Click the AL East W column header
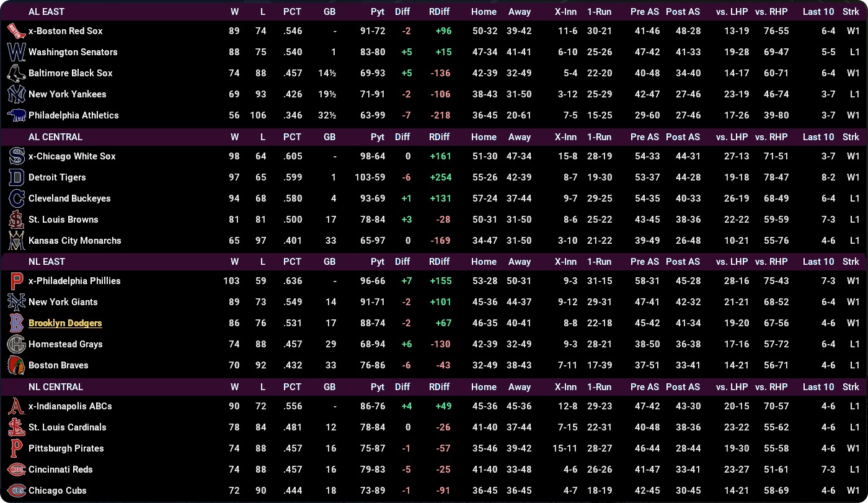This screenshot has height=503, width=868. 234,12
